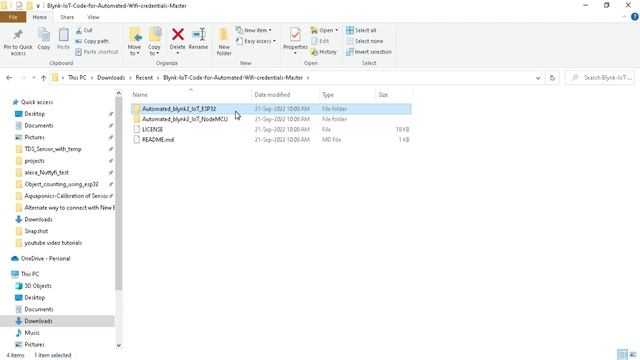640x360 pixels.
Task: Click navigation pane scroll up arrow
Action: tap(119, 93)
